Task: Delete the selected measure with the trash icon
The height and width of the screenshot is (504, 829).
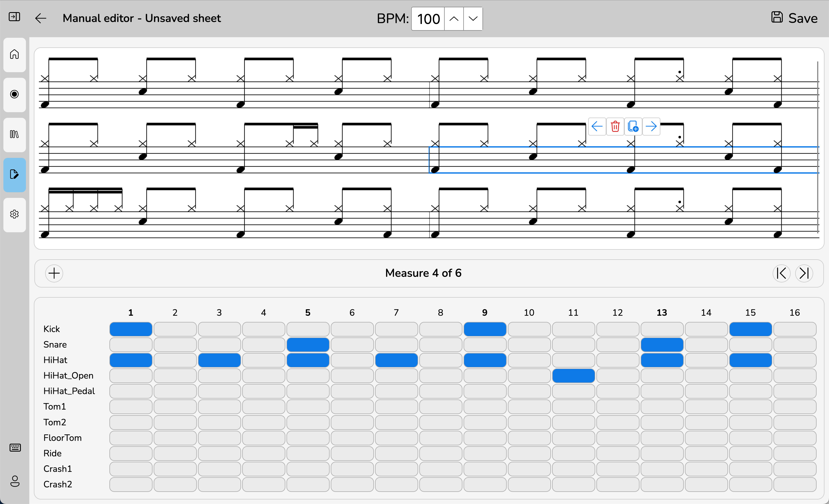Action: pos(615,126)
